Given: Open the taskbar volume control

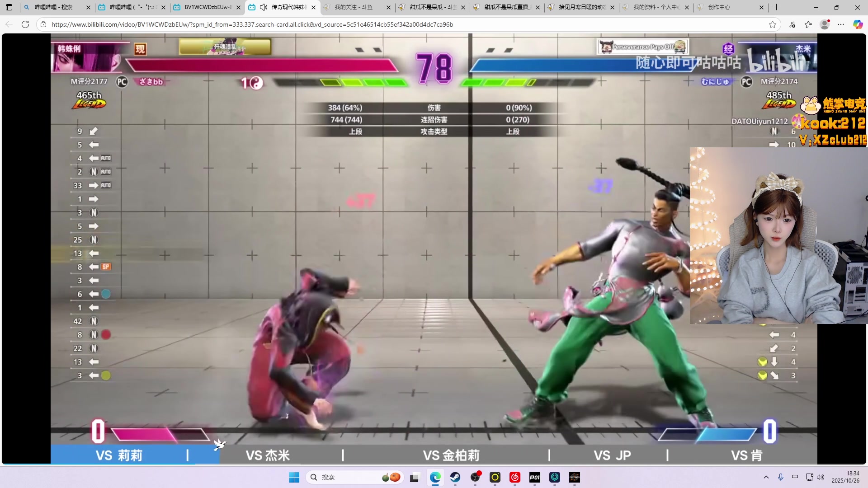Looking at the screenshot, I should click(821, 477).
